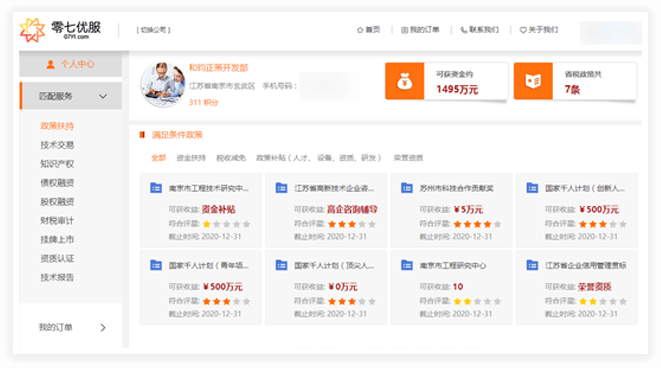Select the 荣誉资质 filter tab

click(x=408, y=158)
